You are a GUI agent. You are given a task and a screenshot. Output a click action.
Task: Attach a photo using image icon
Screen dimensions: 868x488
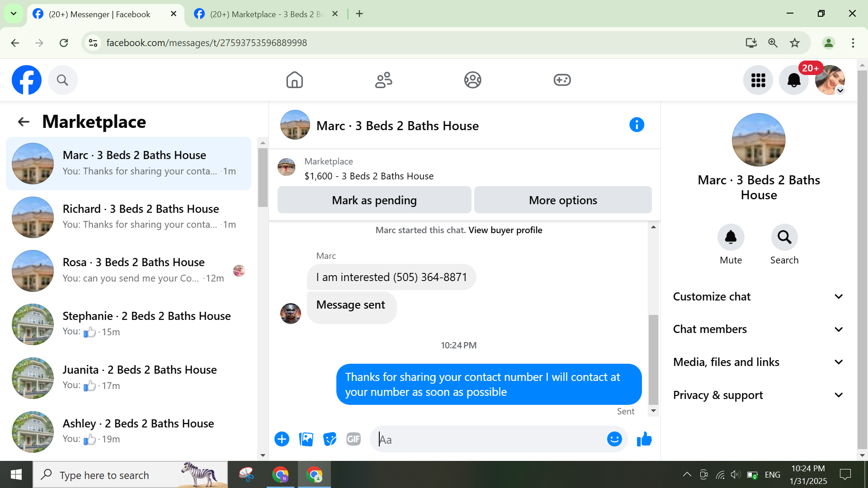(x=306, y=439)
